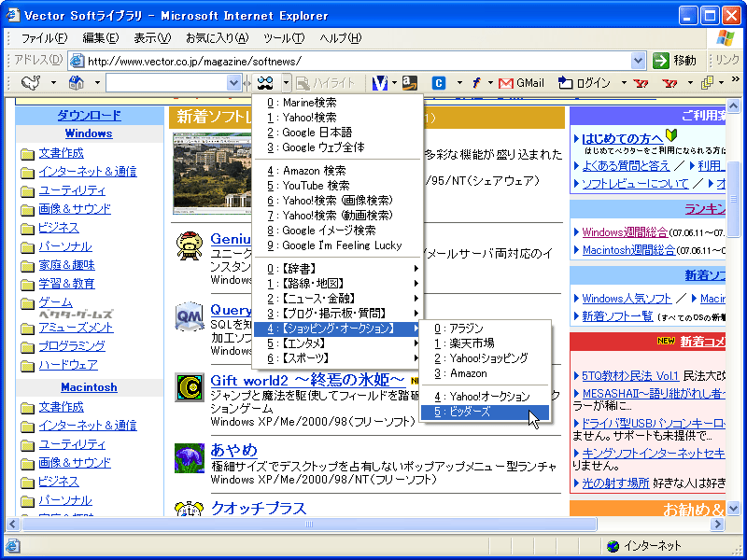This screenshot has width=747, height=560.
Task: Open the お気に入り(A) menu
Action: [217, 37]
